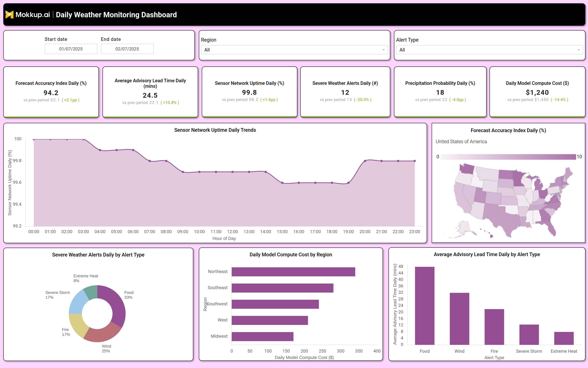Click the 20:00 data point on uptime chart

click(365, 161)
